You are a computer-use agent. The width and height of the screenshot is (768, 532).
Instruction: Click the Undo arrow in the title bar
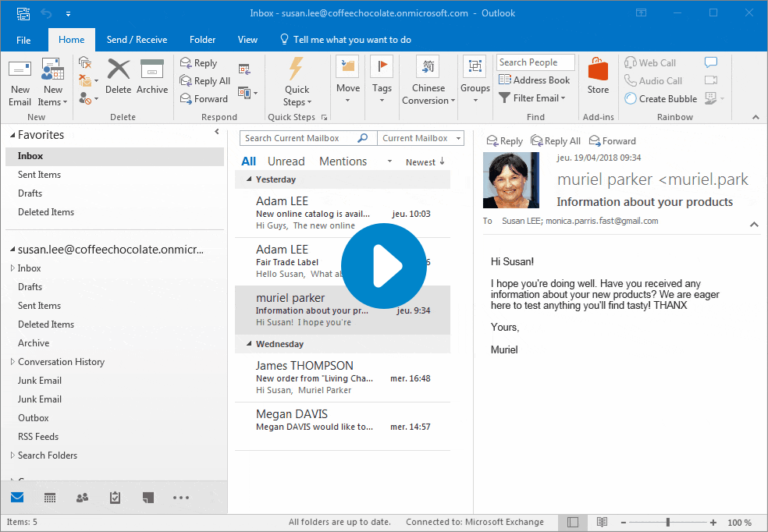coord(46,13)
